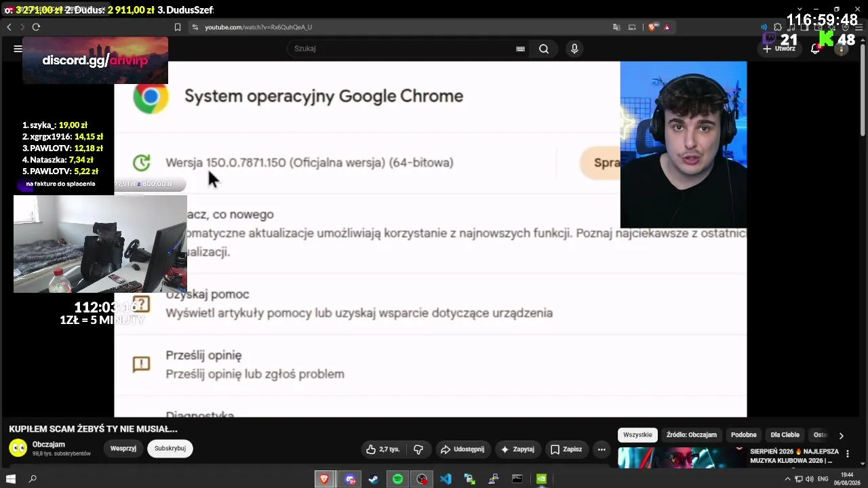Image resolution: width=868 pixels, height=488 pixels.
Task: Click the Zapytaj ask button
Action: (x=518, y=449)
